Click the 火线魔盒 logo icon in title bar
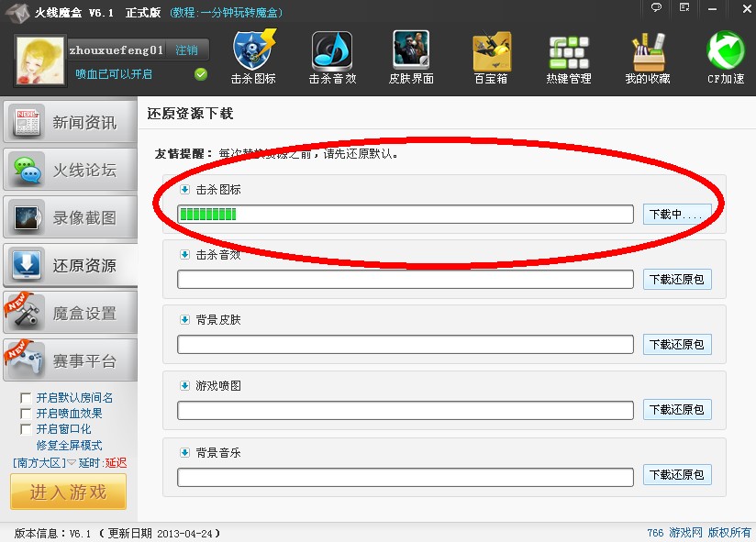 point(18,13)
